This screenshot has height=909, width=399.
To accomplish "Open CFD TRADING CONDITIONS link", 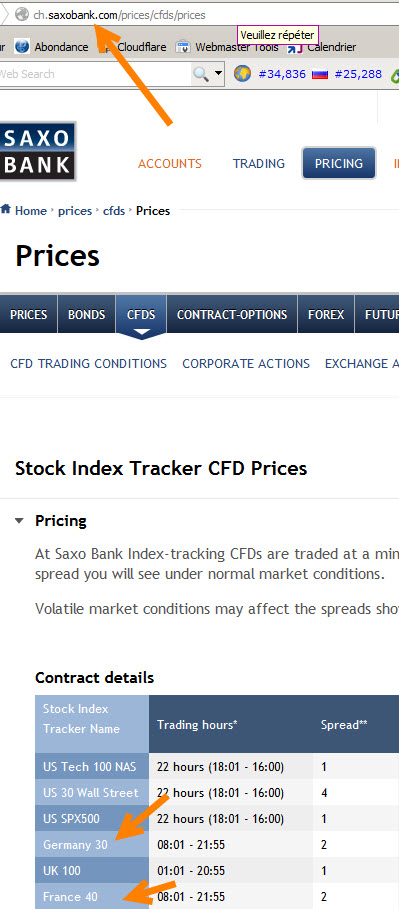I will pos(89,363).
